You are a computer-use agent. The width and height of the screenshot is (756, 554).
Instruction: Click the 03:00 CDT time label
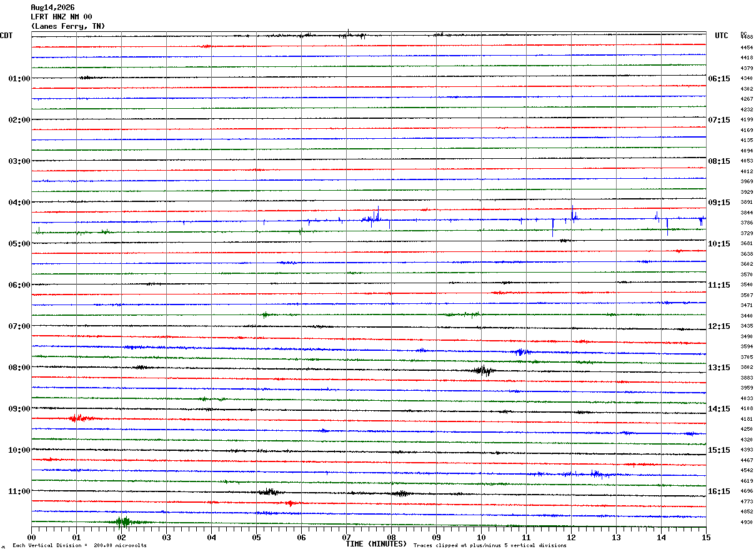19,161
